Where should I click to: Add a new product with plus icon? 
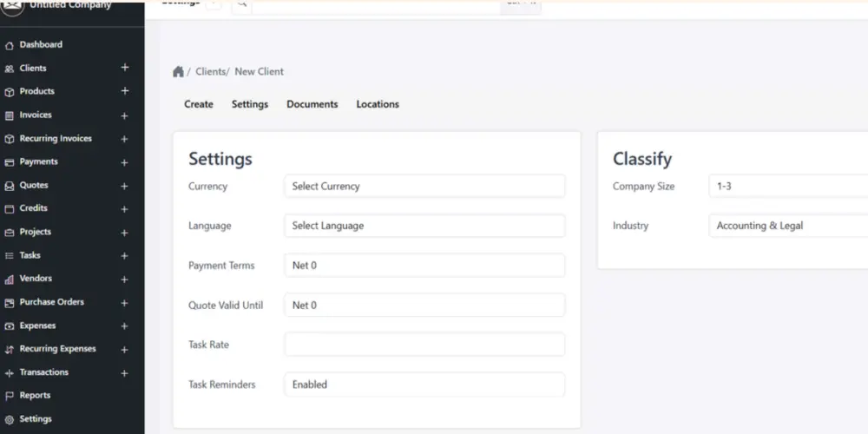click(x=124, y=91)
